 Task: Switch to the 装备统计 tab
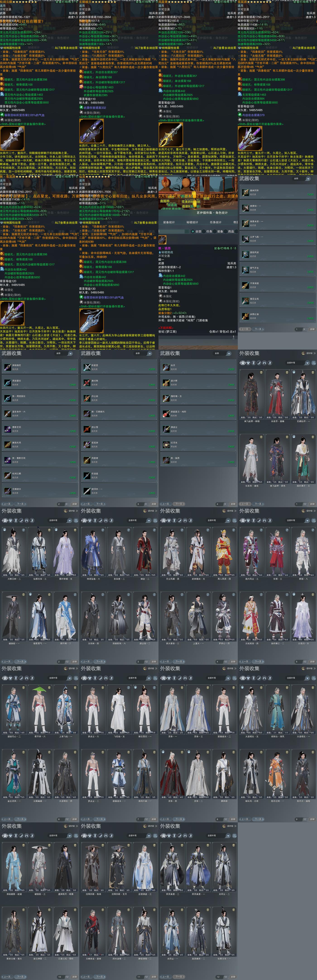pyautogui.click(x=169, y=222)
